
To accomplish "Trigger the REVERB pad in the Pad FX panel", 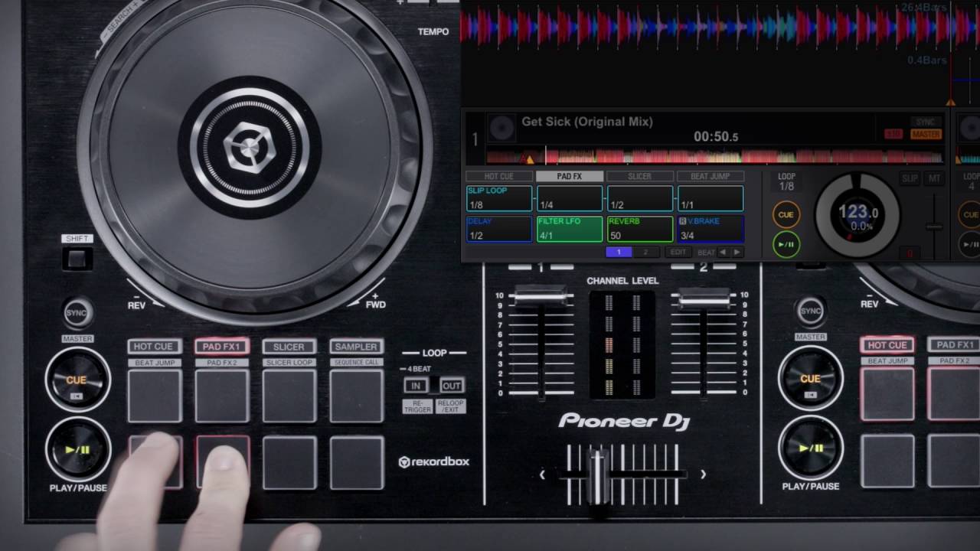I will (x=639, y=228).
